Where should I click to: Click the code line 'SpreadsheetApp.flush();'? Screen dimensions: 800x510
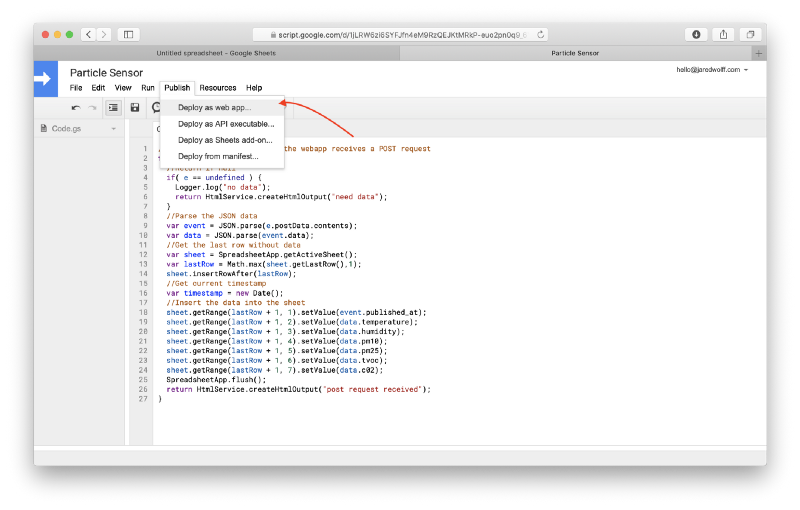click(x=216, y=380)
